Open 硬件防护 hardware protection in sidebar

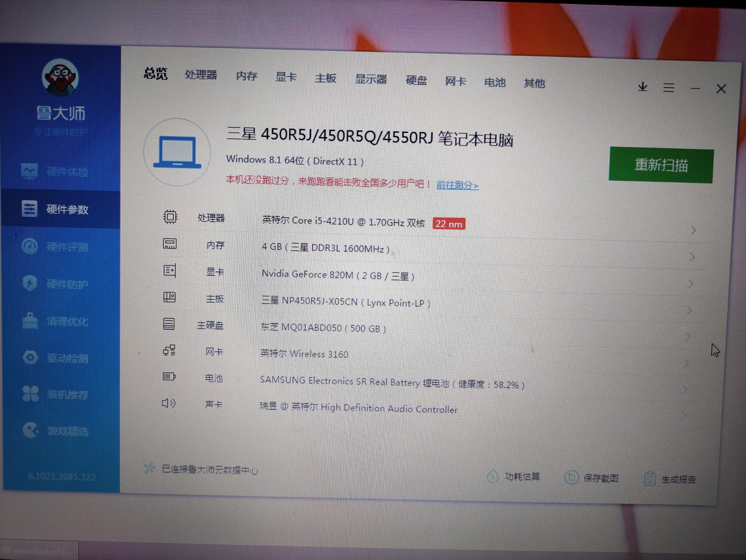[55, 284]
